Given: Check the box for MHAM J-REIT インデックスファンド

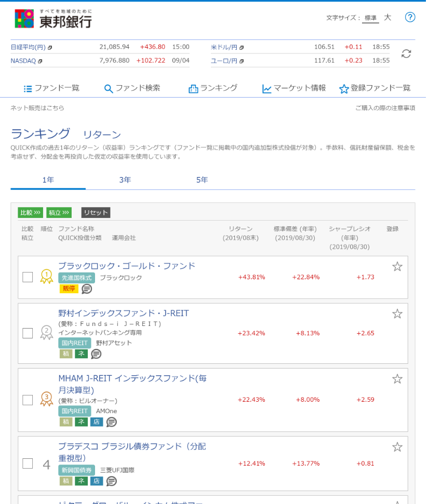Looking at the screenshot, I should 28,400.
